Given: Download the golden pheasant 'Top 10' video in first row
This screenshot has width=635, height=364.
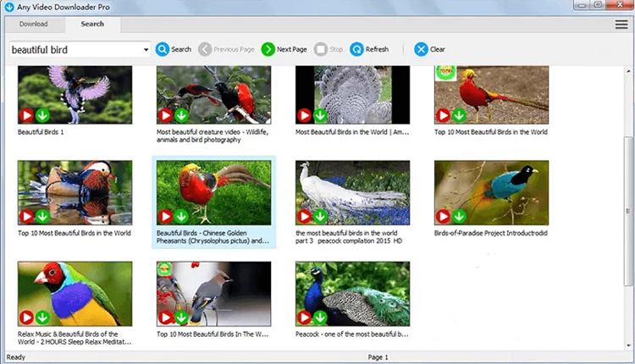Looking at the screenshot, I should tap(459, 115).
